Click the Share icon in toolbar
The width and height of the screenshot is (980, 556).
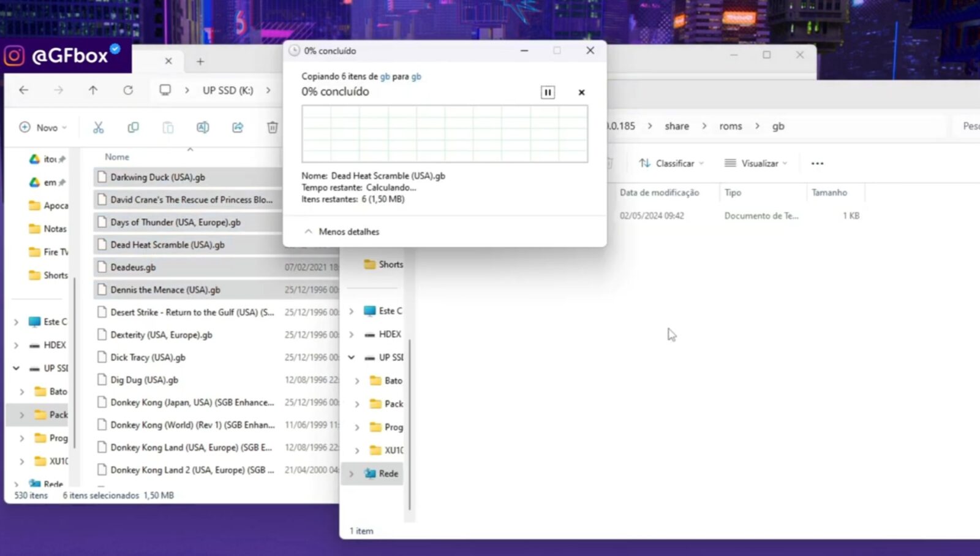238,128
